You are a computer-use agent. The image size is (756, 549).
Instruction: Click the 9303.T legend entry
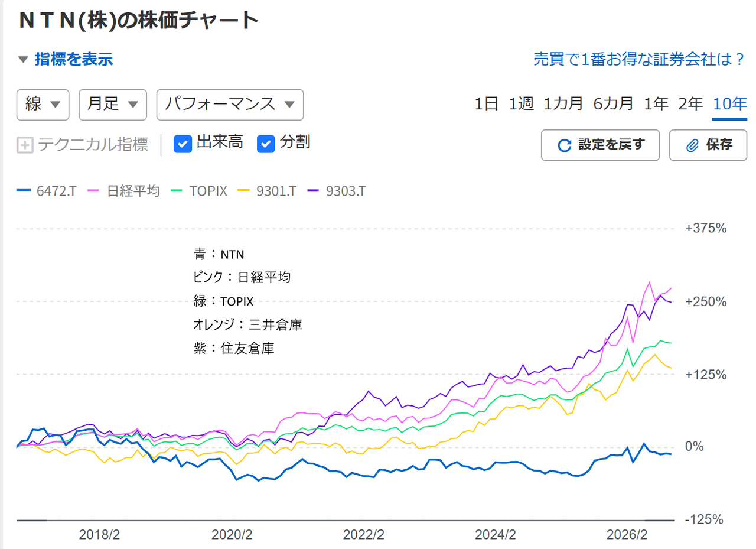tap(336, 191)
